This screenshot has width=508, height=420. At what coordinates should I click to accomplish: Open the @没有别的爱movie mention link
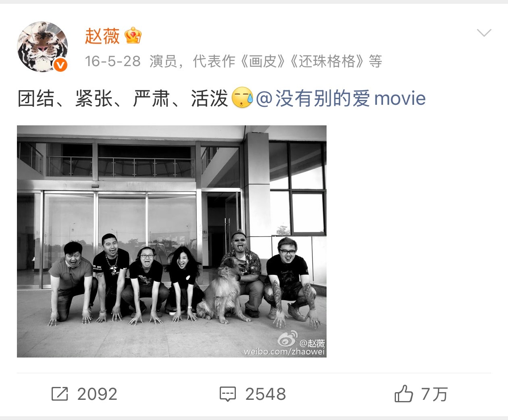[x=341, y=99]
